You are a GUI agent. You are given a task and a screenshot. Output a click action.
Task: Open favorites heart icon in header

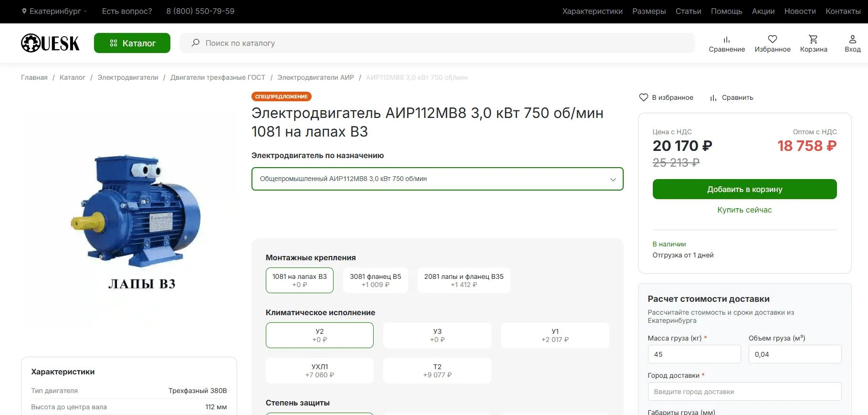pyautogui.click(x=772, y=39)
